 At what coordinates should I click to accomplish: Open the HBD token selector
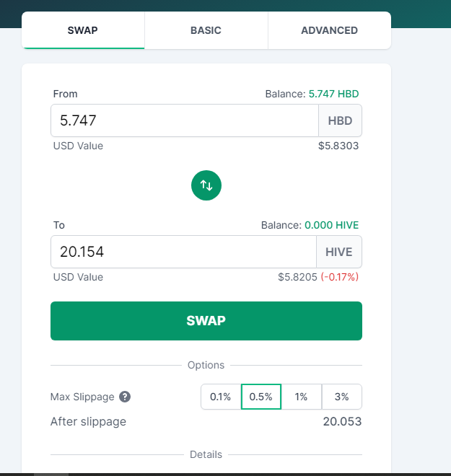340,120
